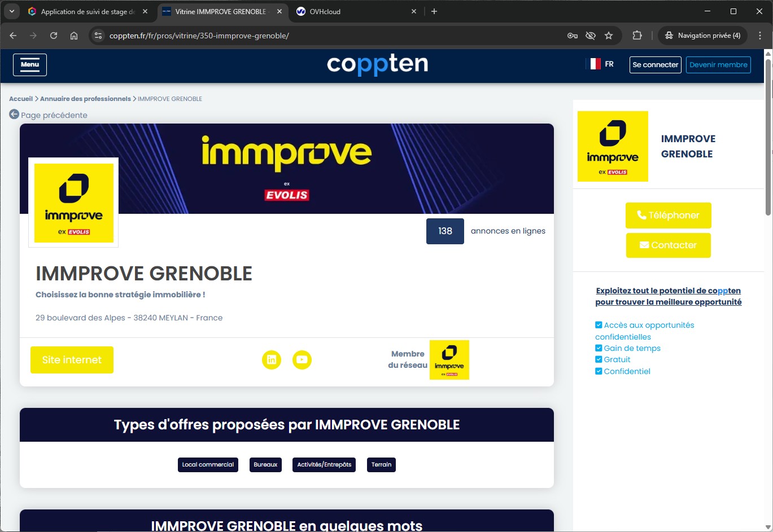Click the checkbox beside Gratuit
This screenshot has height=532, width=773.
(x=599, y=359)
